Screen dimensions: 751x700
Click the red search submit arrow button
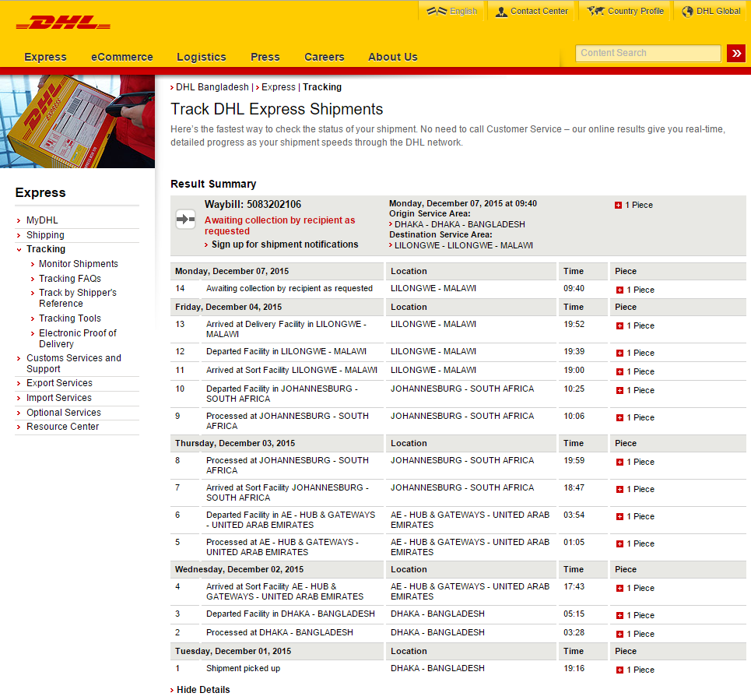(x=735, y=53)
